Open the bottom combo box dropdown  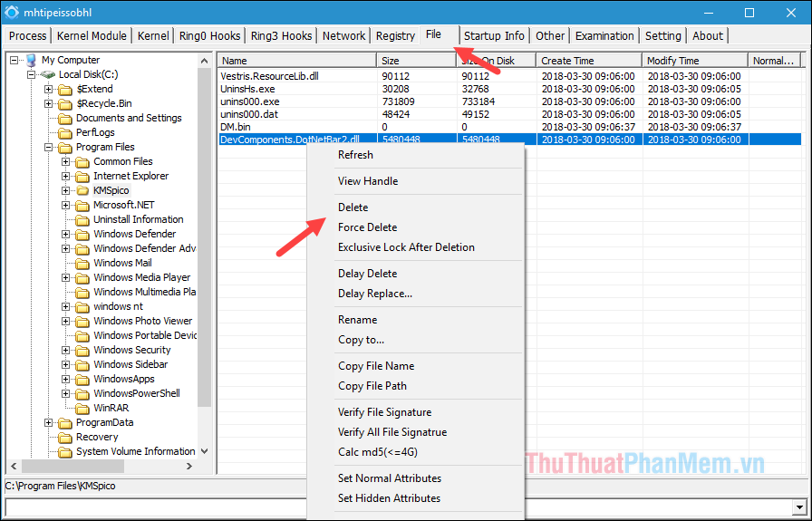click(800, 507)
